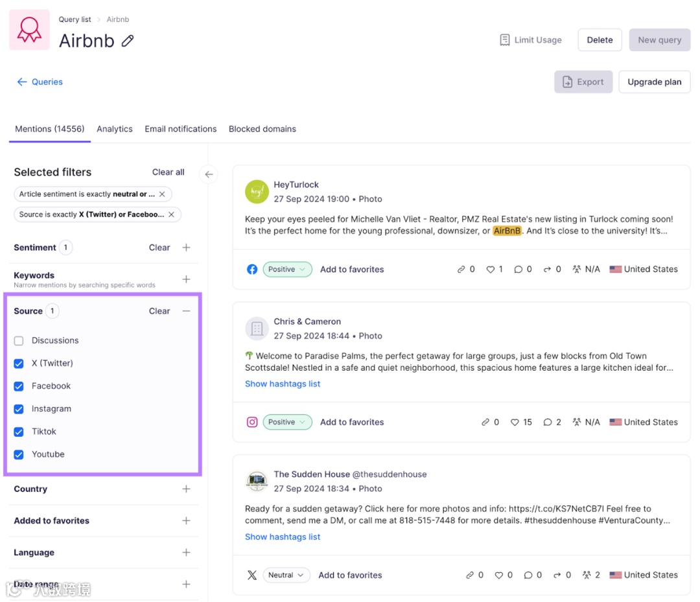Viewport: 700px width, 602px height.
Task: Uncheck the Facebook source checkbox
Action: click(19, 386)
